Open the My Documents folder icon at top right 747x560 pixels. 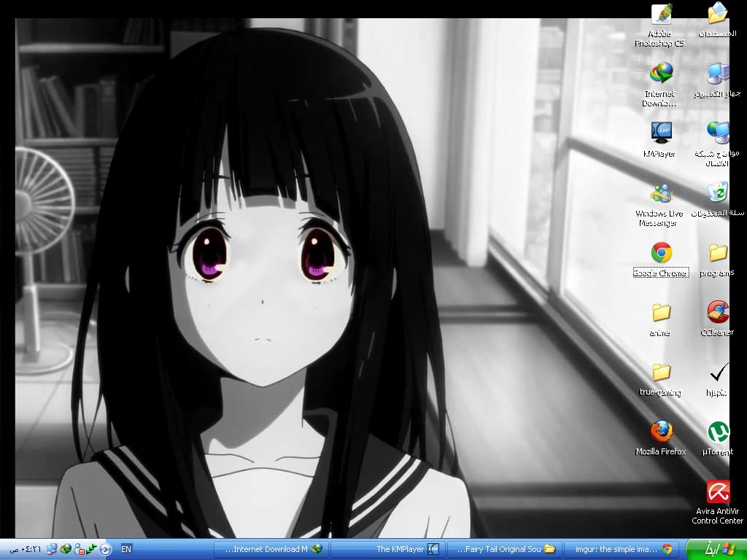pyautogui.click(x=718, y=20)
